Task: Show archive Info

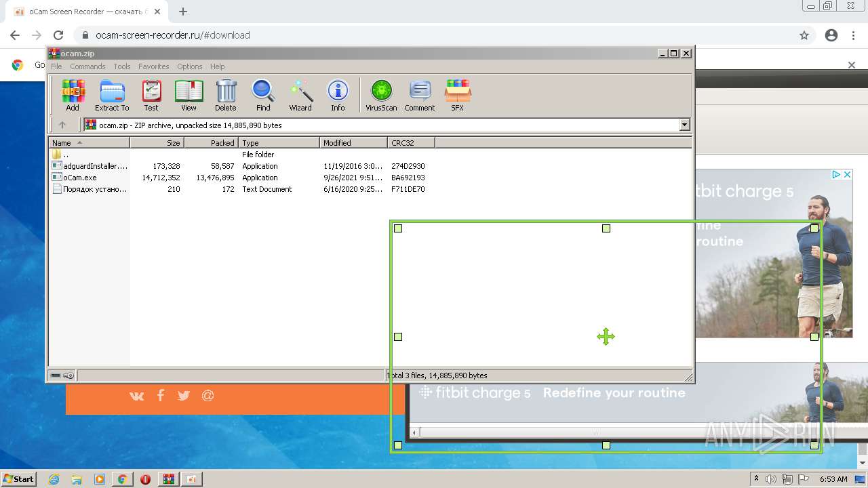Action: point(338,95)
